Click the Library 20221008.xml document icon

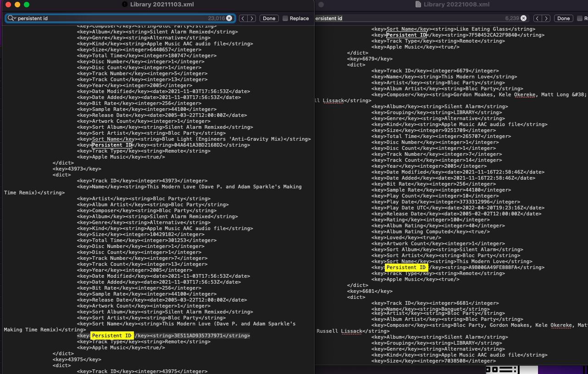point(418,5)
